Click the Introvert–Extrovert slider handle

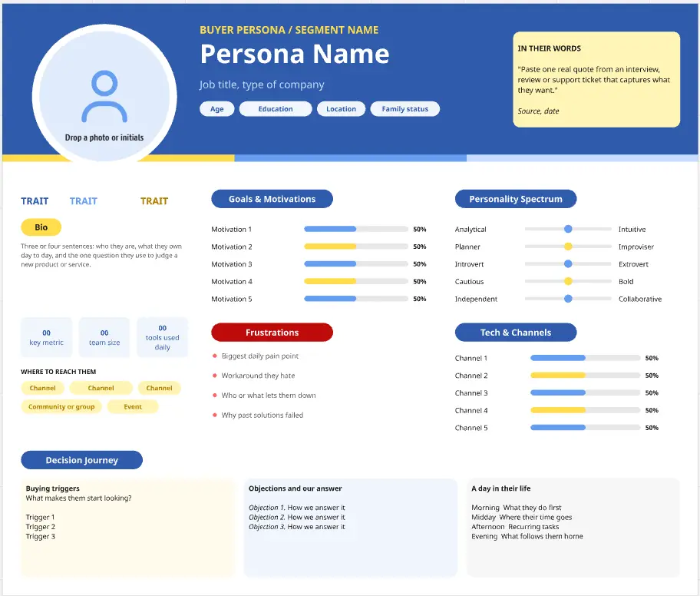(x=568, y=264)
